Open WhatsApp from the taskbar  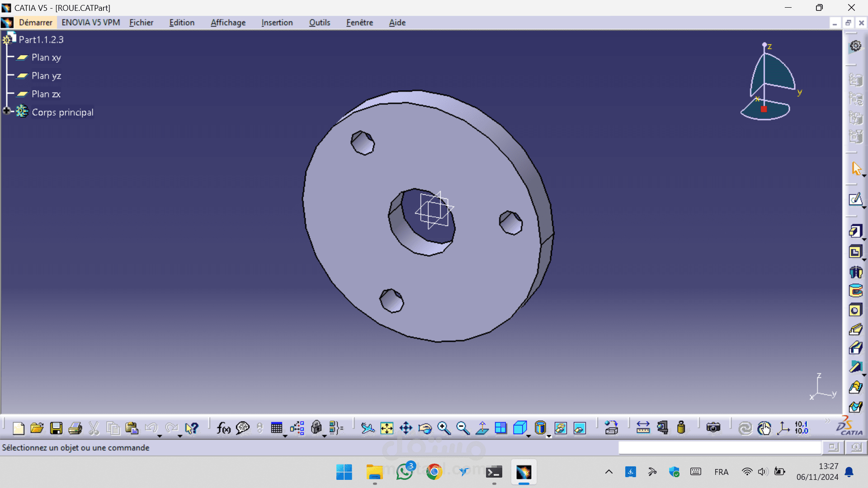(404, 472)
